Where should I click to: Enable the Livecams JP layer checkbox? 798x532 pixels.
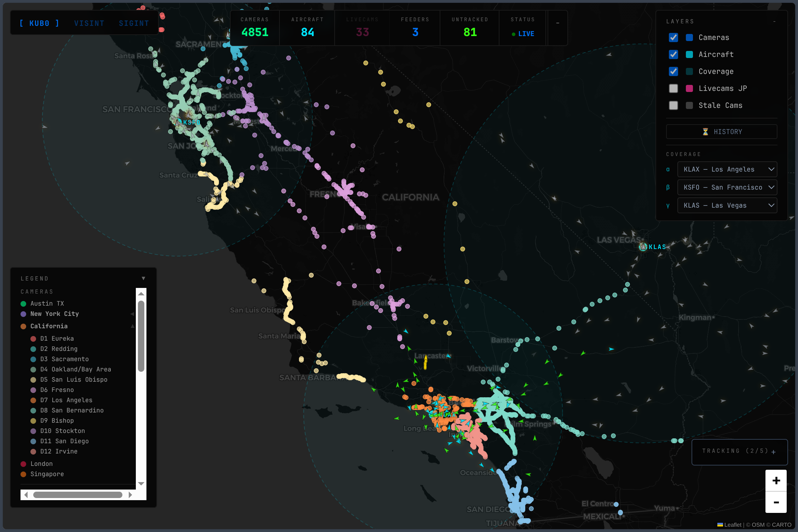point(673,88)
